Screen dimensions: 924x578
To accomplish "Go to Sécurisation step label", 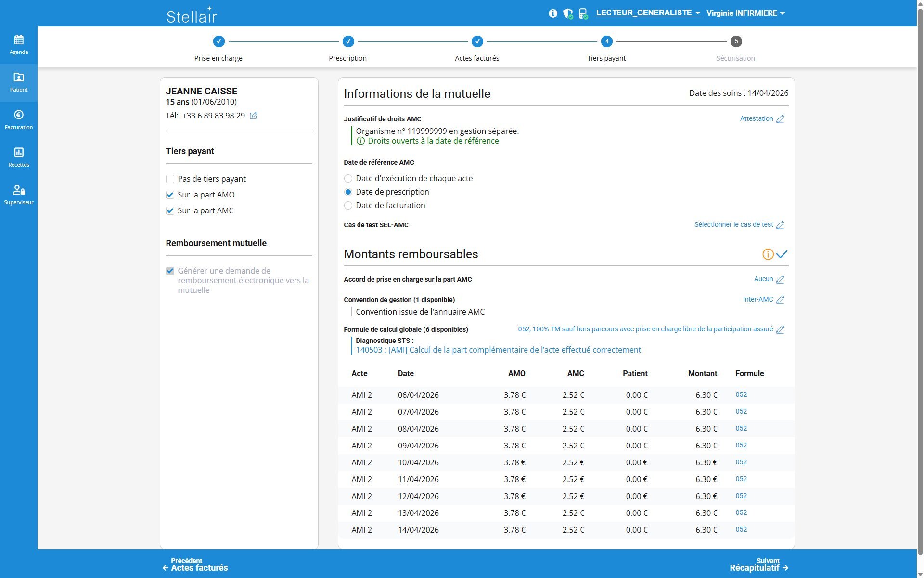I will pos(736,58).
